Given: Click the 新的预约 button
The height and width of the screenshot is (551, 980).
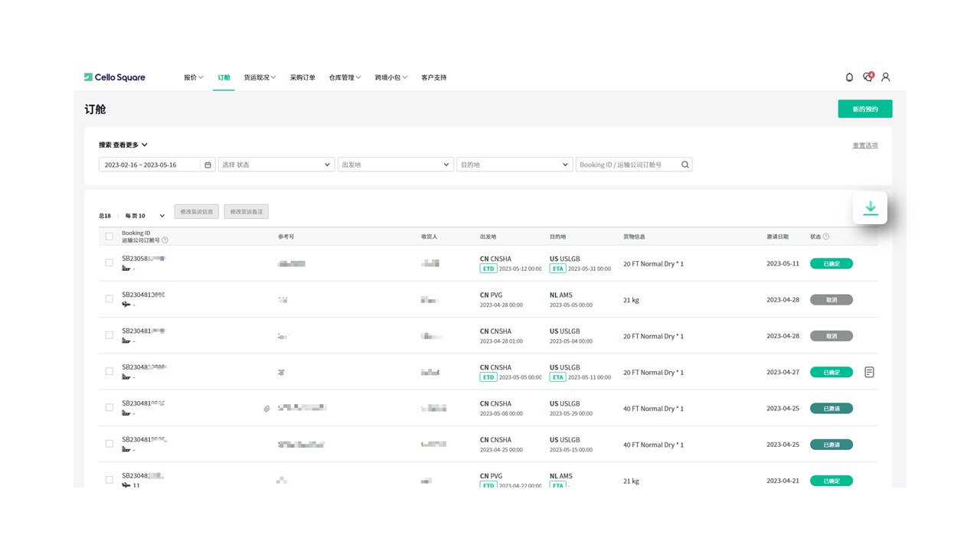Looking at the screenshot, I should pos(865,109).
